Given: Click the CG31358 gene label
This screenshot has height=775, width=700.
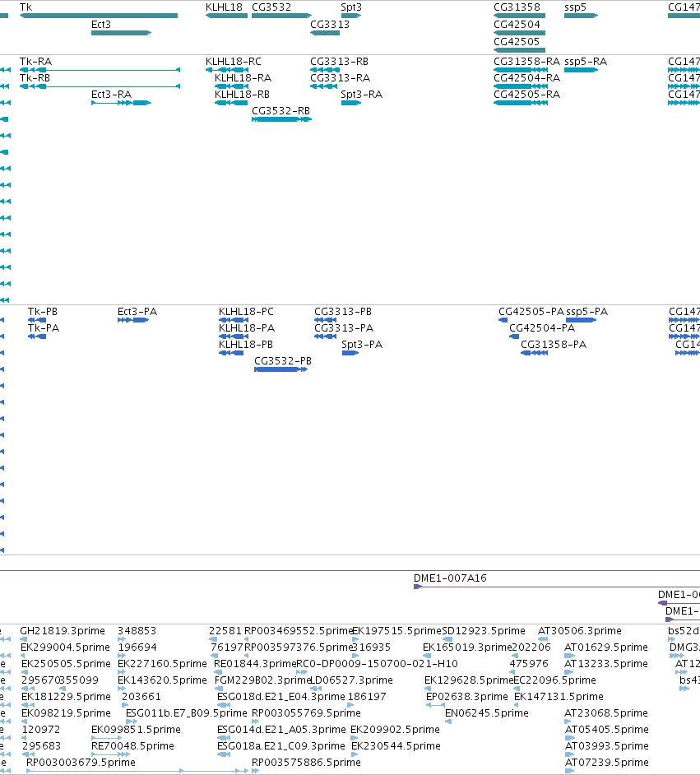Looking at the screenshot, I should click(517, 7).
